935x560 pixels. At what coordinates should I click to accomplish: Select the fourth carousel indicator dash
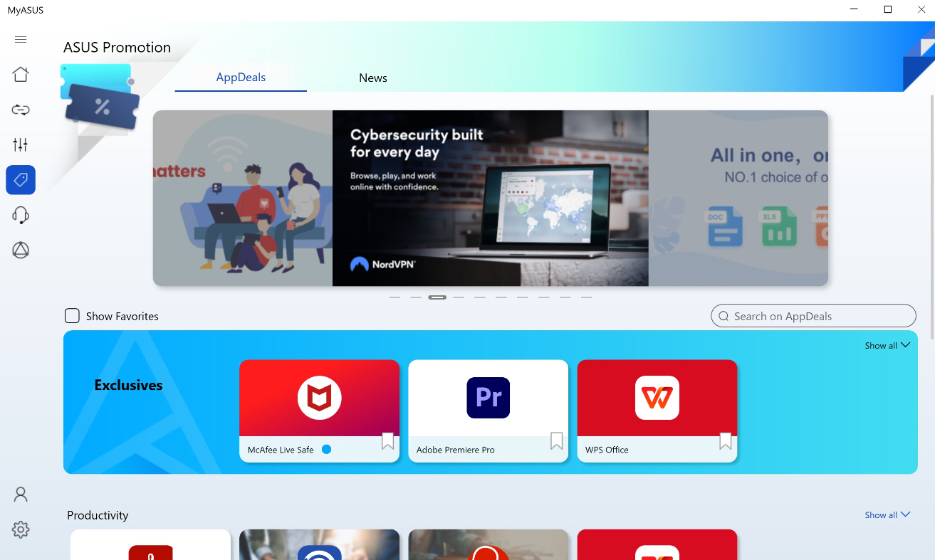coord(459,297)
